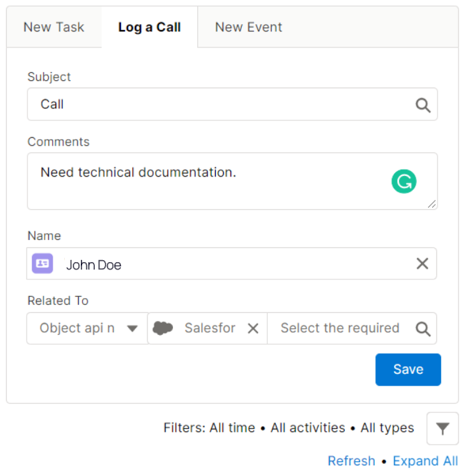Viewport: 465px width, 476px height.
Task: Expand the Object api name dropdown
Action: click(132, 328)
